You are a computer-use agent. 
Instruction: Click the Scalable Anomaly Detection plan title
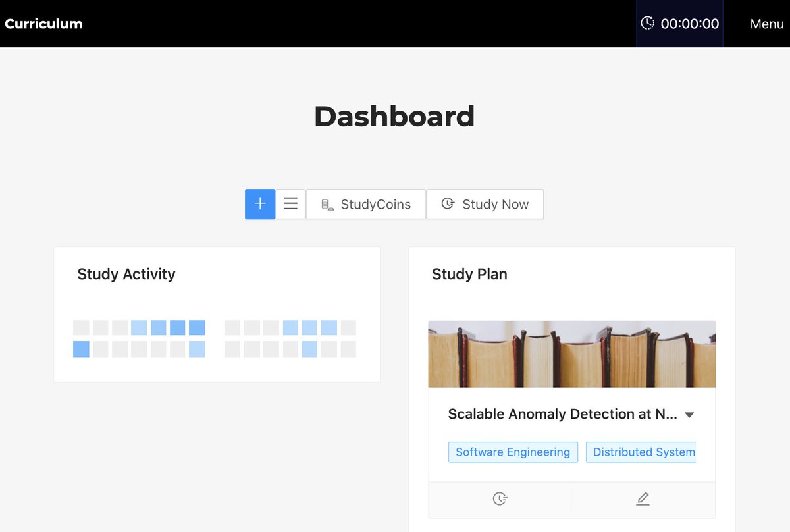[562, 414]
